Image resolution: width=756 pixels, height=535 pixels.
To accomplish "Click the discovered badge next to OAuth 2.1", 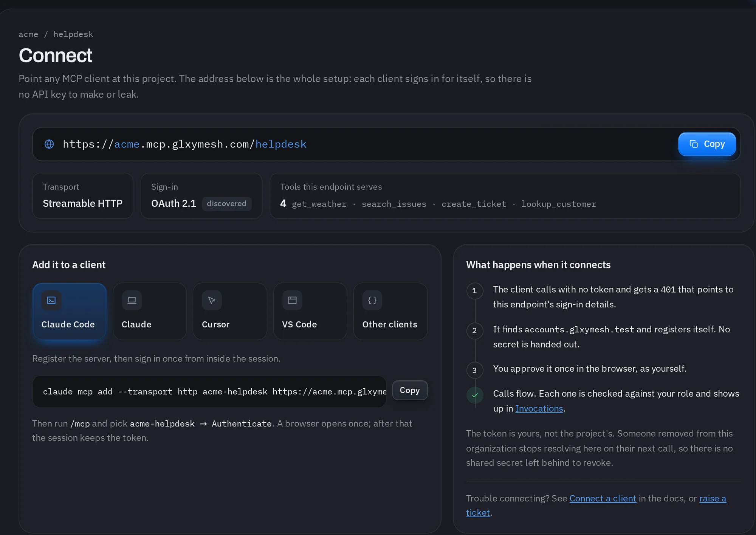I will [x=226, y=203].
